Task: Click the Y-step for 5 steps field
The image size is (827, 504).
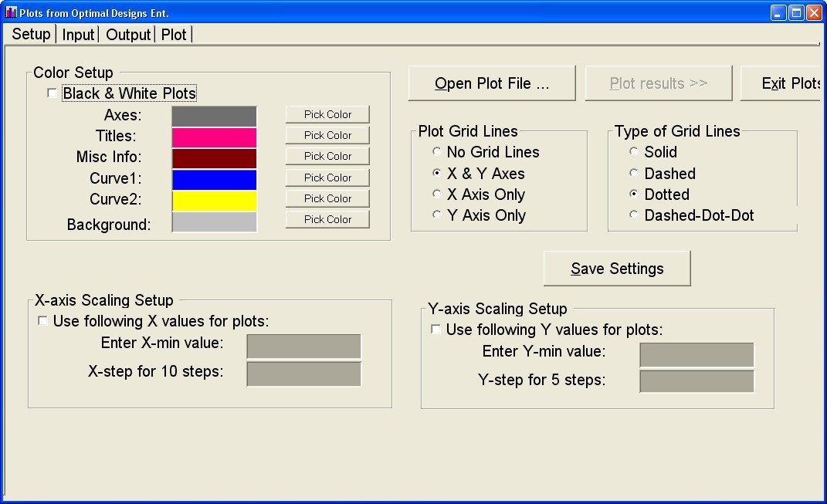Action: [x=697, y=381]
